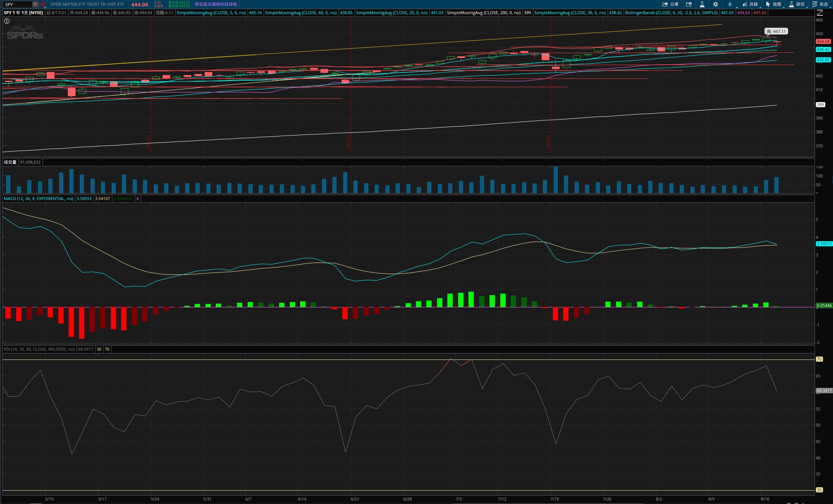Click the cyan 438.42 price axis tag
Image resolution: width=833 pixels, height=504 pixels.
pos(823,49)
